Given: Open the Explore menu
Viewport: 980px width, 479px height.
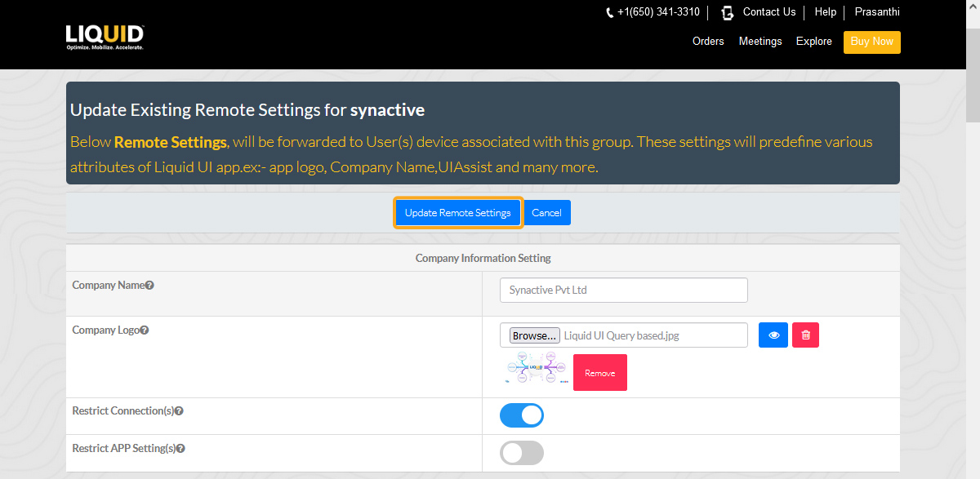Looking at the screenshot, I should click(x=814, y=42).
